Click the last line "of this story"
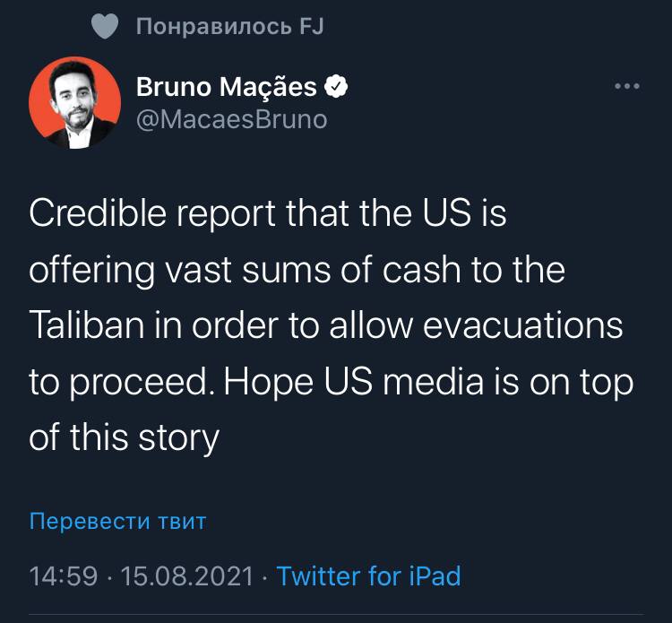Screen dimensions: 672x623 (124, 437)
